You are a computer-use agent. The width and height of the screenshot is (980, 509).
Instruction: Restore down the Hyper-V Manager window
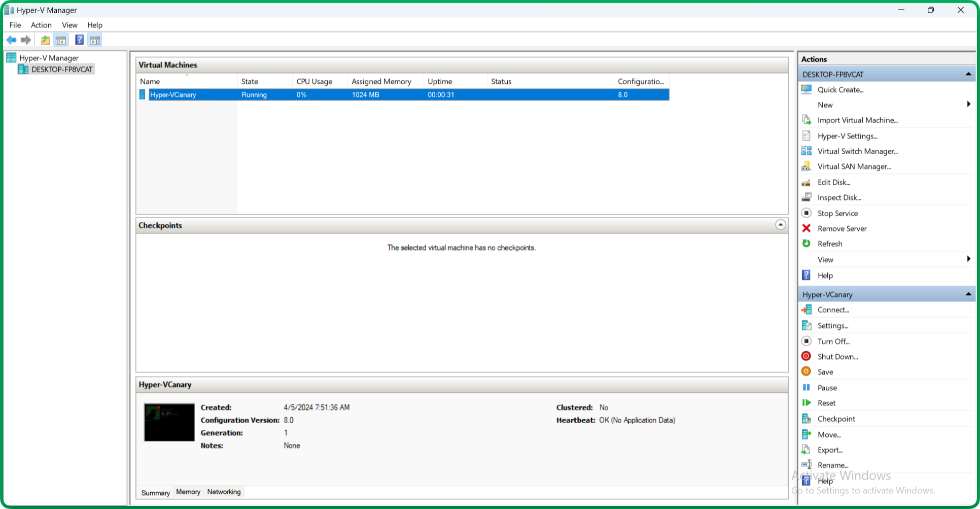pos(931,10)
